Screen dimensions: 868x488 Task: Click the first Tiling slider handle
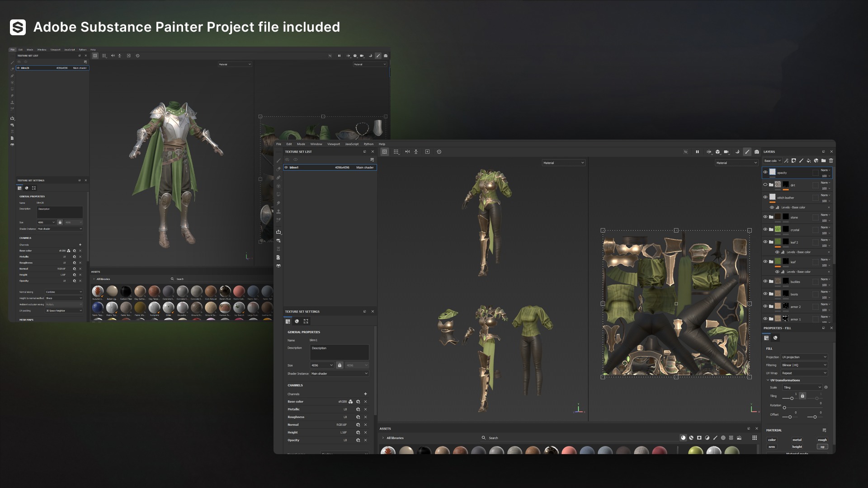click(792, 398)
